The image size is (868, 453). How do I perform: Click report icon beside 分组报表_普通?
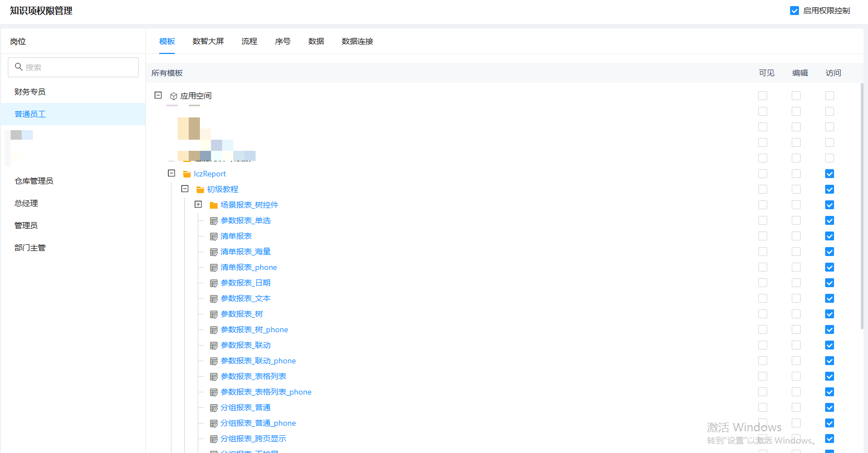click(x=214, y=408)
